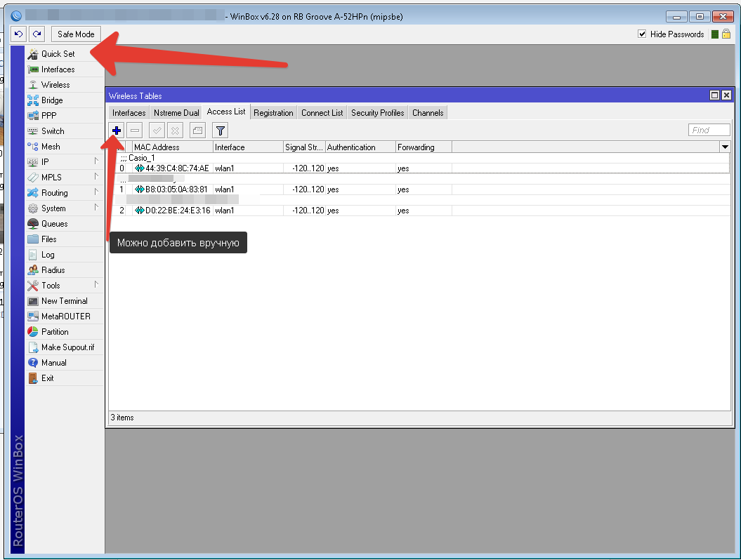Screen dimensions: 741x560
Task: Close the Wireless Tables window
Action: (727, 95)
